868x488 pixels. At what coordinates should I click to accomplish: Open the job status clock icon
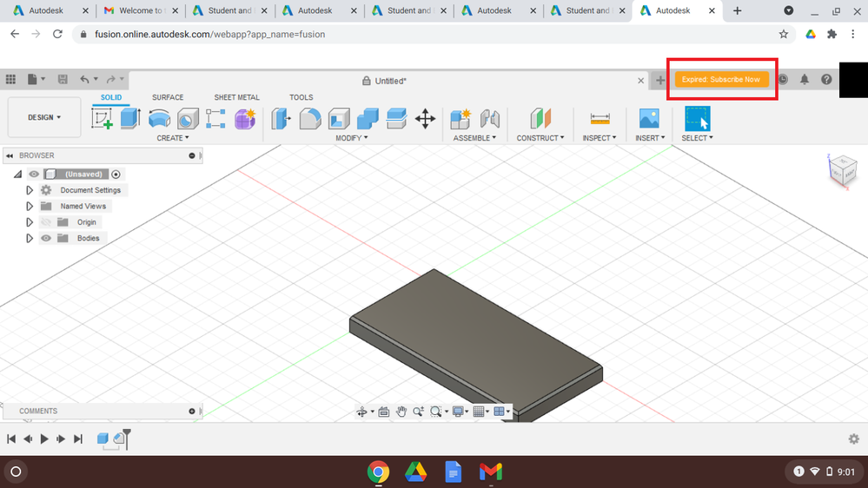(783, 80)
